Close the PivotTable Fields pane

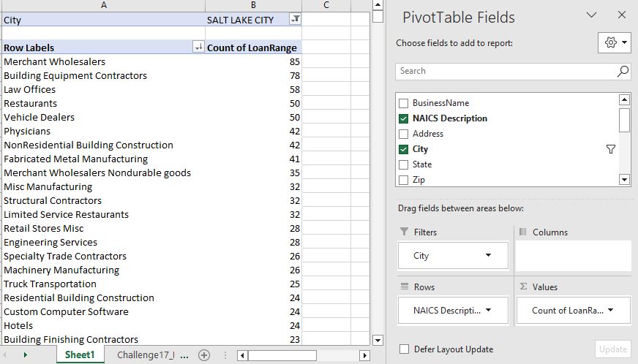coord(622,15)
